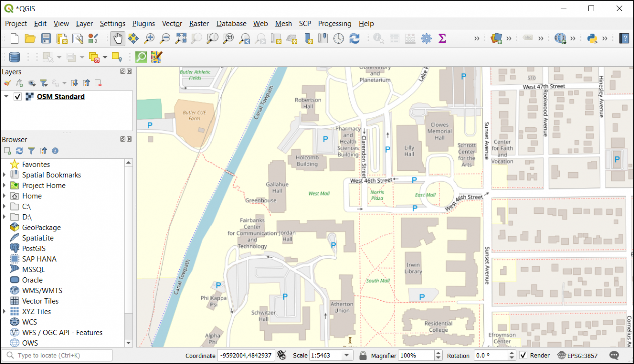Open the Deselect Features dropdown arrow

point(105,57)
